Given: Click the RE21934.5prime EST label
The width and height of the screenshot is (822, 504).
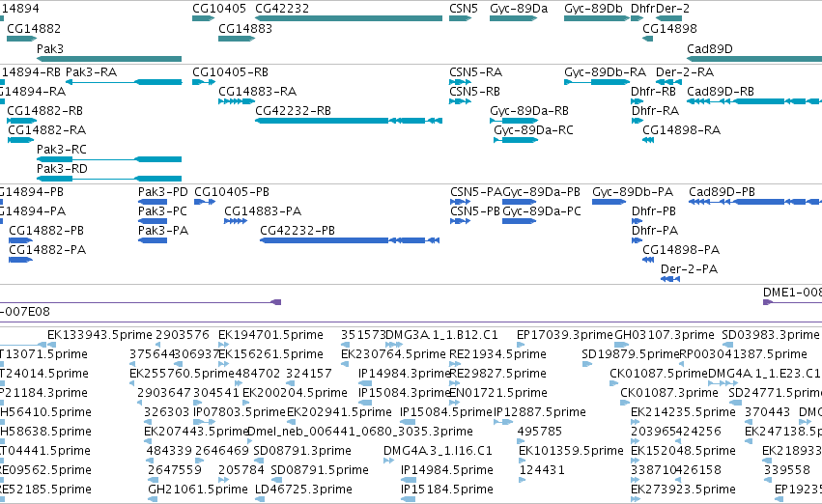Looking at the screenshot, I should 497,354.
